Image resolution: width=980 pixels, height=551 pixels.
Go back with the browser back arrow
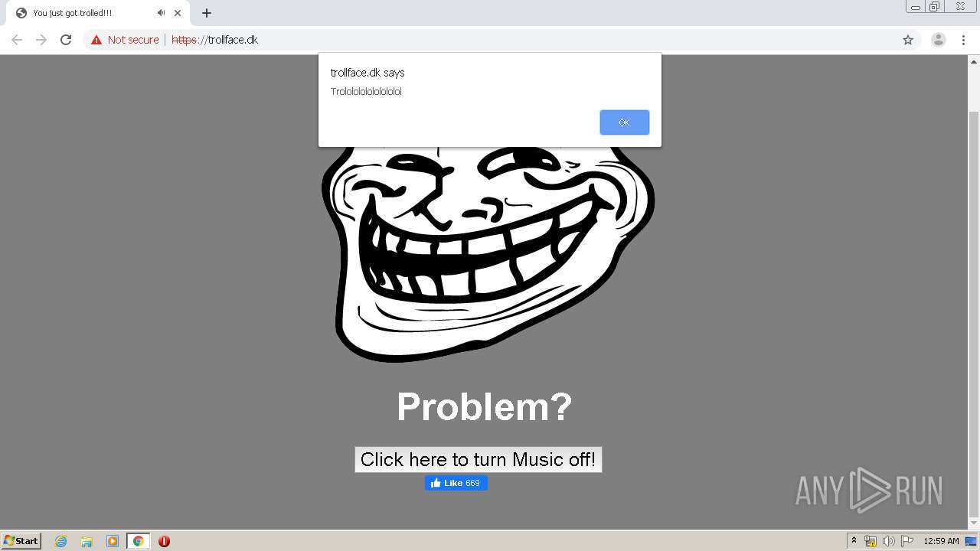(17, 40)
